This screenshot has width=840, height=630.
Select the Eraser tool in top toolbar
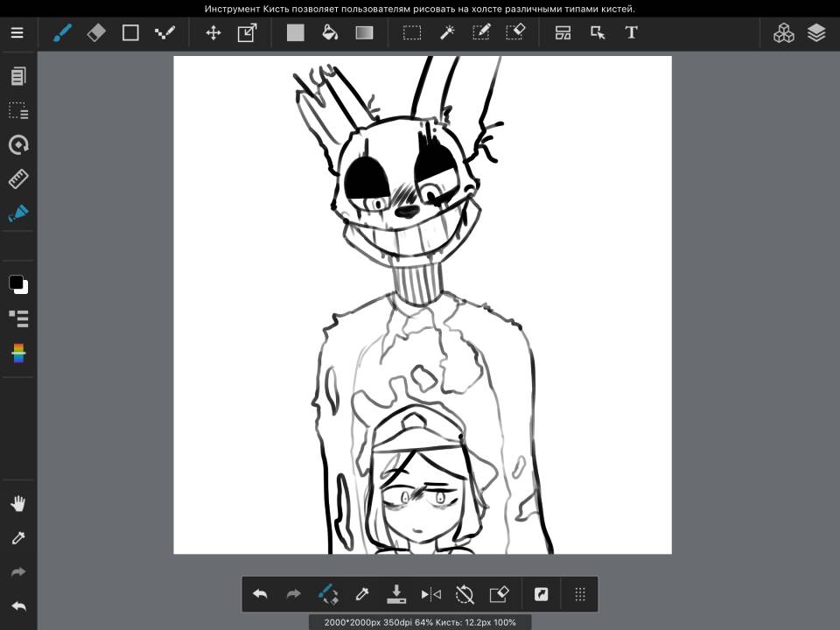coord(96,33)
